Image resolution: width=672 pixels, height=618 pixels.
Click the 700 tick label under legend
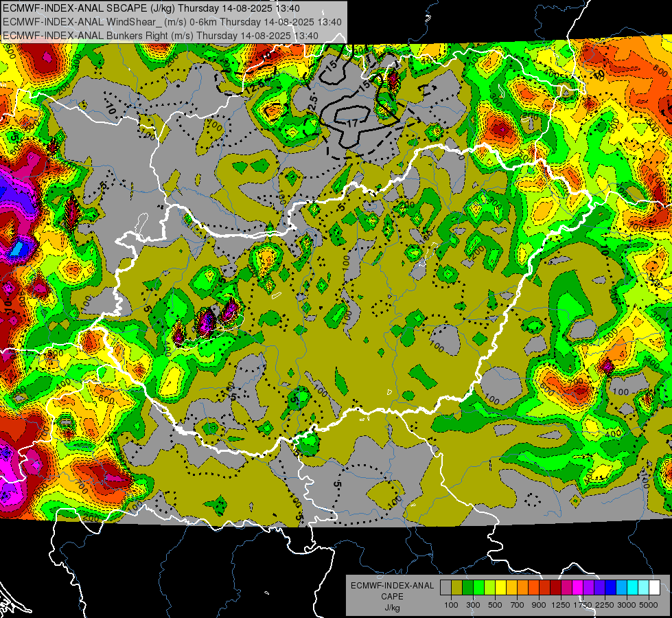[518, 605]
